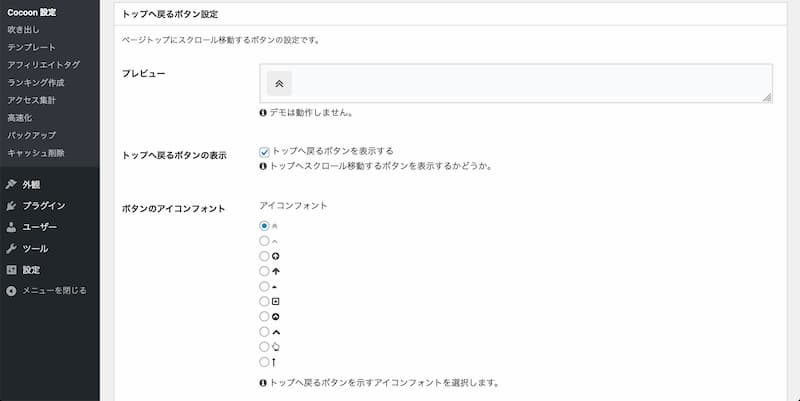Screen dimensions: 800x401
Task: Select the selected double-chevron icon radio
Action: (264, 225)
